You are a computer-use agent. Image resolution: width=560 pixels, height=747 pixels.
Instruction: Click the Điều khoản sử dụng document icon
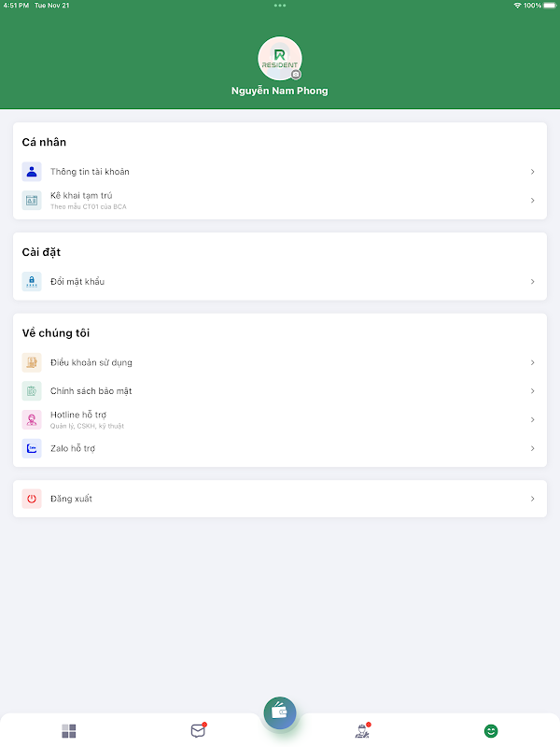[x=32, y=362]
